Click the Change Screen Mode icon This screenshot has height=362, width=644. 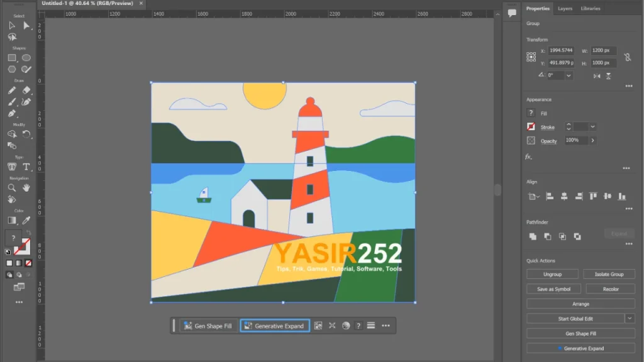pos(19,287)
